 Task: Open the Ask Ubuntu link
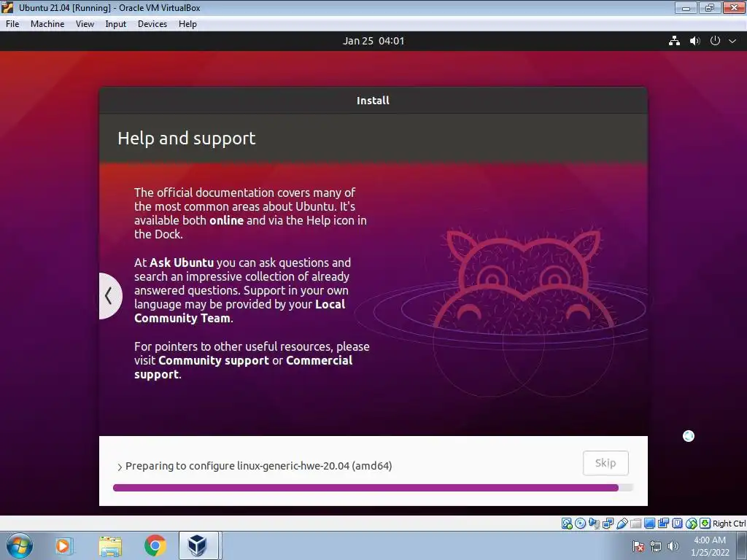click(182, 262)
